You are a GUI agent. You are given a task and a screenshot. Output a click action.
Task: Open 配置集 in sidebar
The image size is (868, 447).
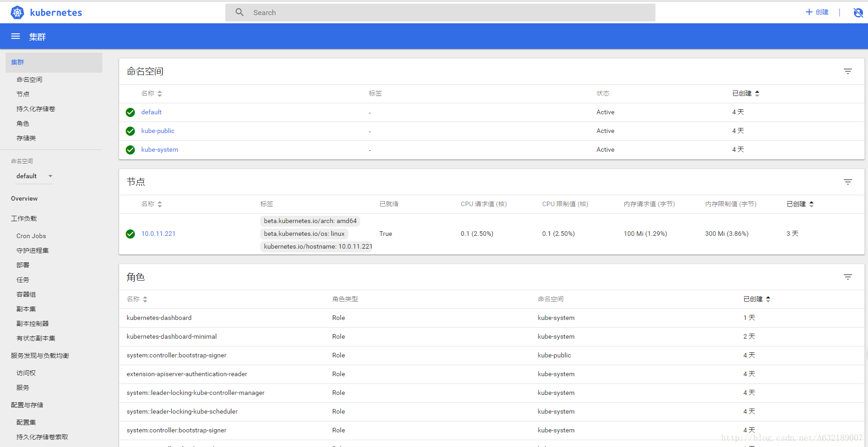pyautogui.click(x=26, y=422)
